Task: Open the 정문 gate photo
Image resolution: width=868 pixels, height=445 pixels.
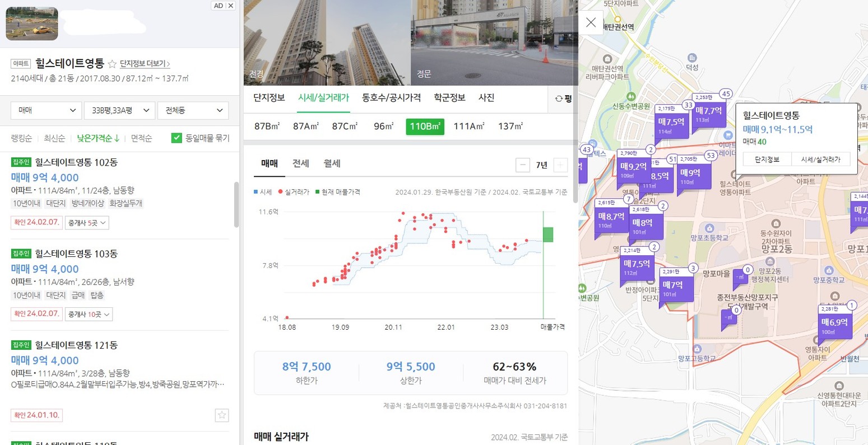Action: tap(494, 43)
